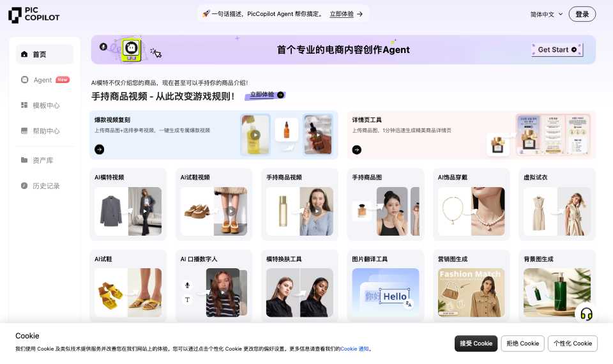613x364 pixels.
Task: Open 帮助中心 in the sidebar
Action: pyautogui.click(x=45, y=131)
